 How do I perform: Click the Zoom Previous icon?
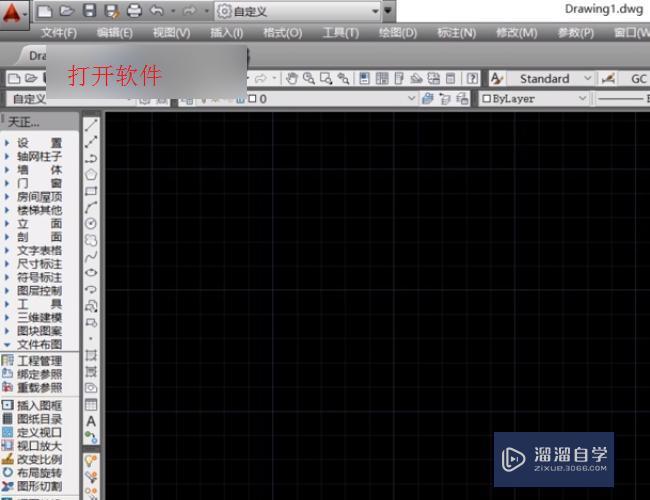(343, 78)
